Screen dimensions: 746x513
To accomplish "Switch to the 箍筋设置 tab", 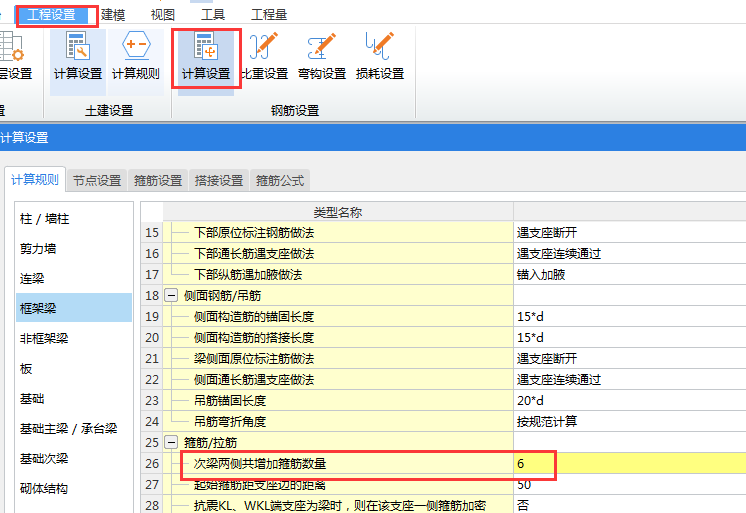I will [x=158, y=181].
